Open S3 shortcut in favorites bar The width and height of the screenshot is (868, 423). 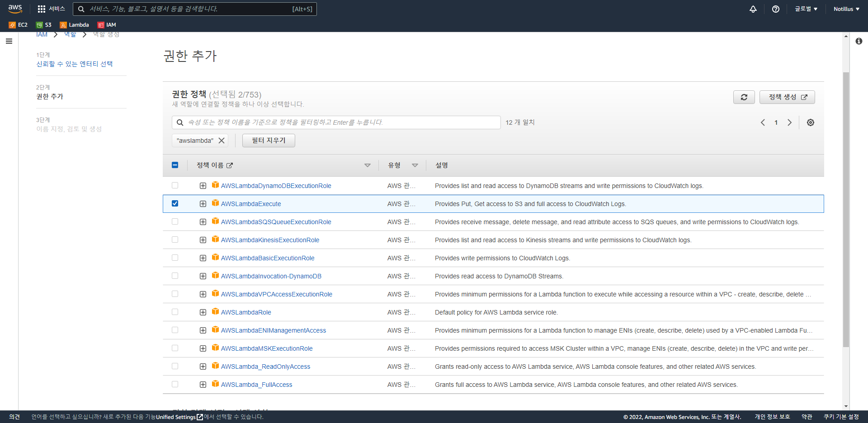44,25
